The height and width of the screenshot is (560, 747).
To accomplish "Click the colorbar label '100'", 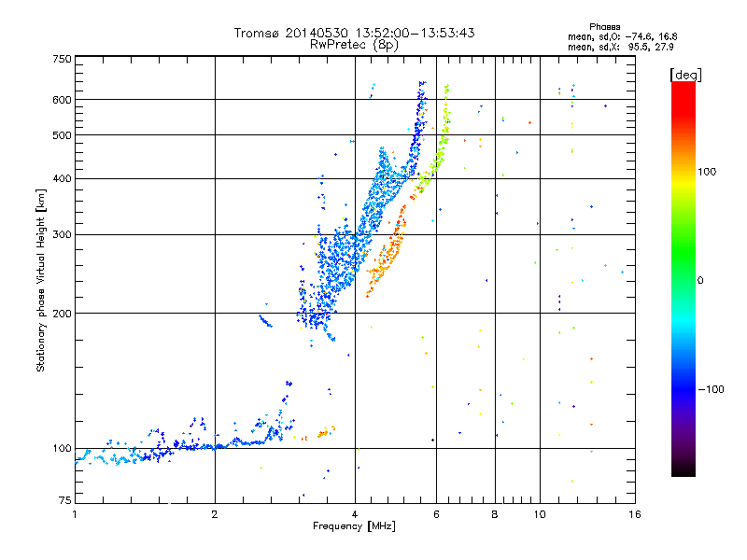I will (x=707, y=172).
